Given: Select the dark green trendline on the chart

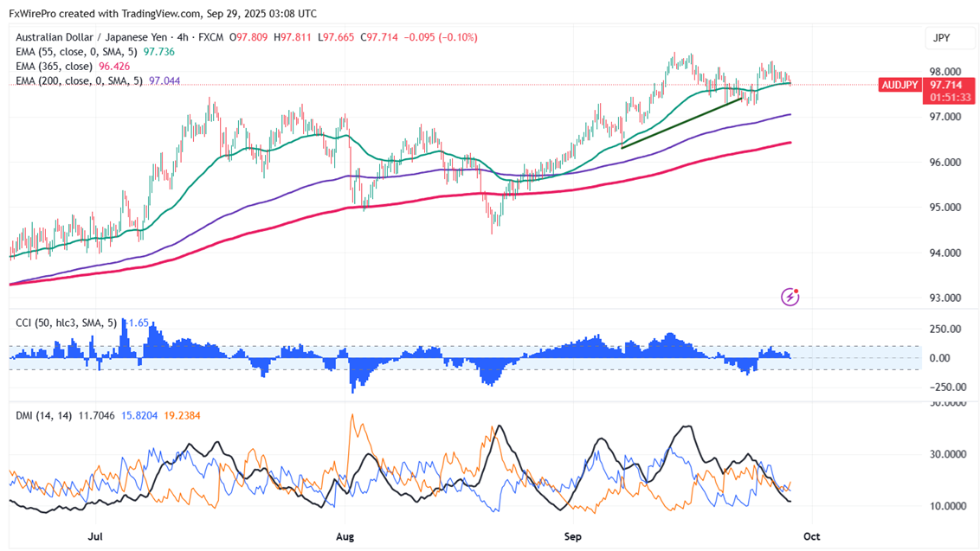Looking at the screenshot, I should coord(681,123).
